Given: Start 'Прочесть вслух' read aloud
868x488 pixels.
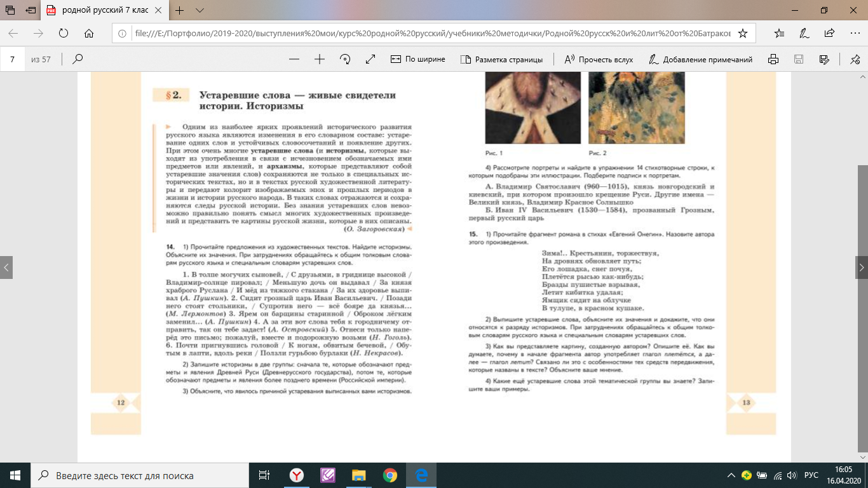Looking at the screenshot, I should [x=599, y=59].
